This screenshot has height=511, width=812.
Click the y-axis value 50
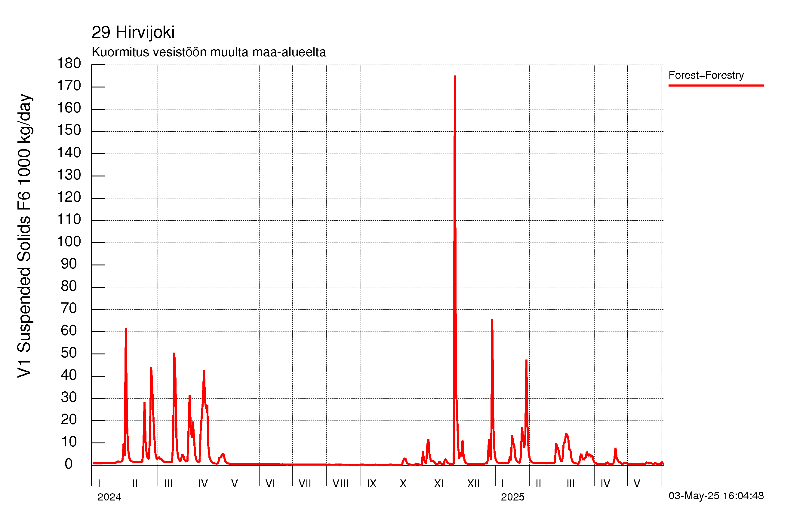tap(69, 353)
